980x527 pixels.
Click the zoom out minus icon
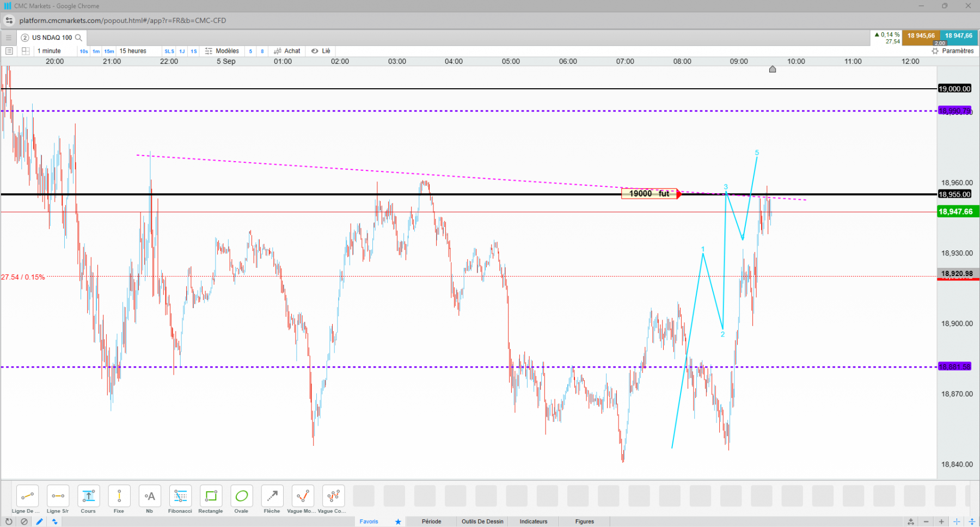926,522
